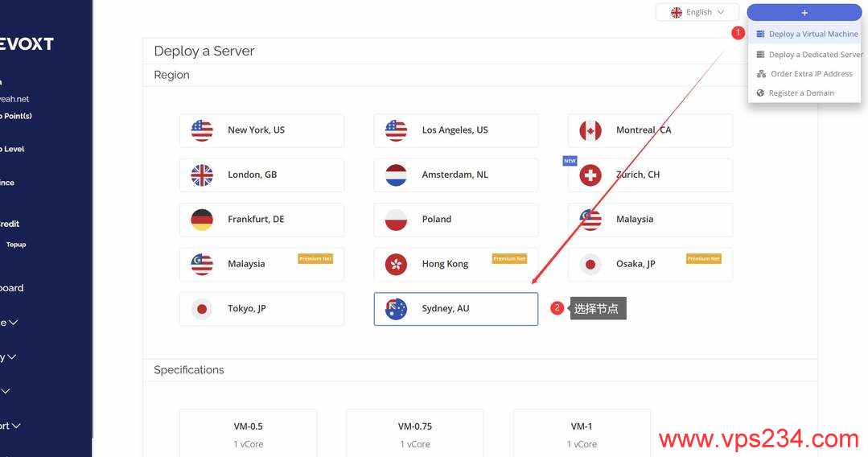Pick the VM-0.75 specification card
This screenshot has width=868, height=457.
click(414, 433)
